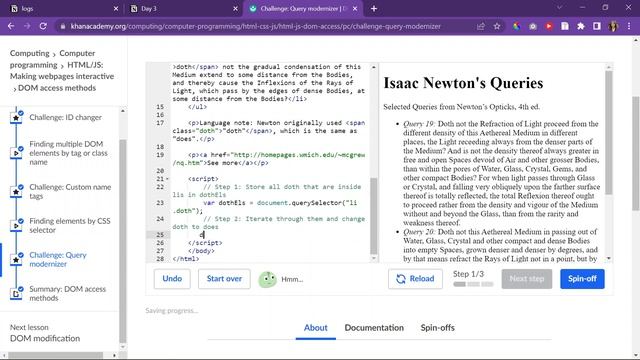The height and width of the screenshot is (360, 640).
Task: Open the Extensions puzzle-piece menu
Action: click(581, 26)
